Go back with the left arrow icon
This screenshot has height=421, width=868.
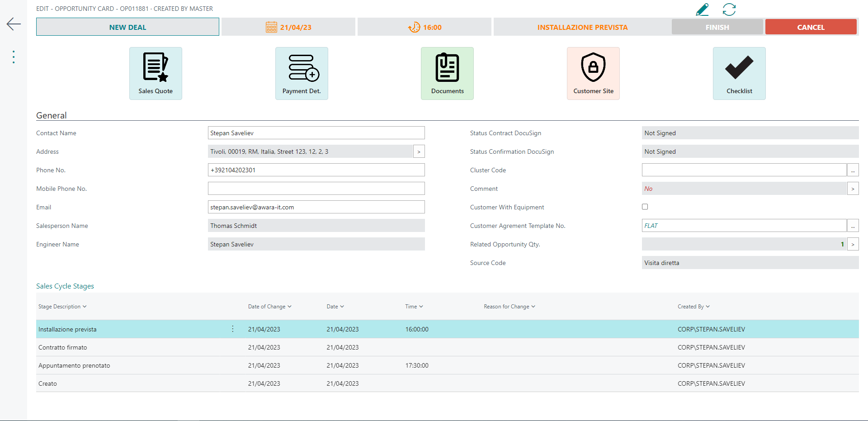point(14,24)
